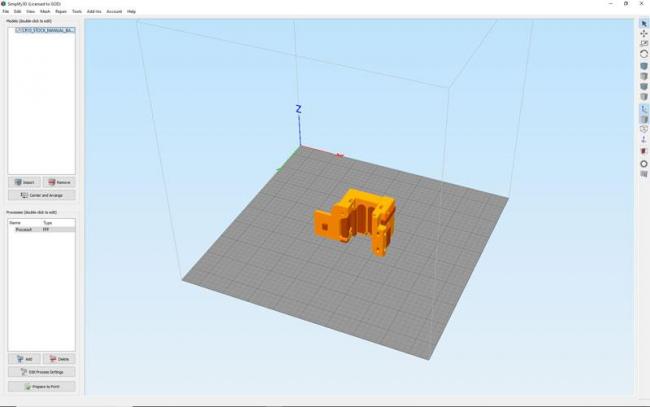
Task: Toggle the coordinate axes display icon
Action: 643,108
